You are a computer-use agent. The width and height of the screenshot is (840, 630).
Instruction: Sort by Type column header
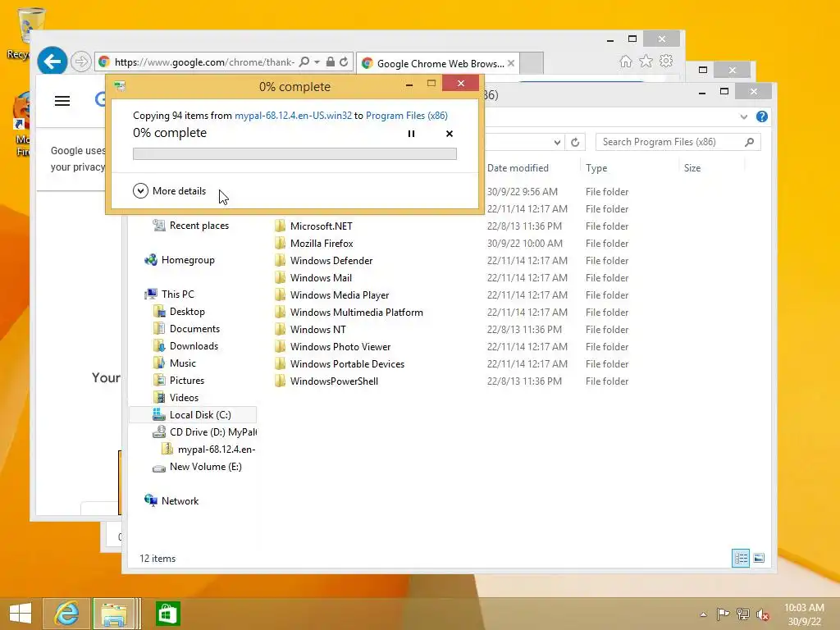596,168
